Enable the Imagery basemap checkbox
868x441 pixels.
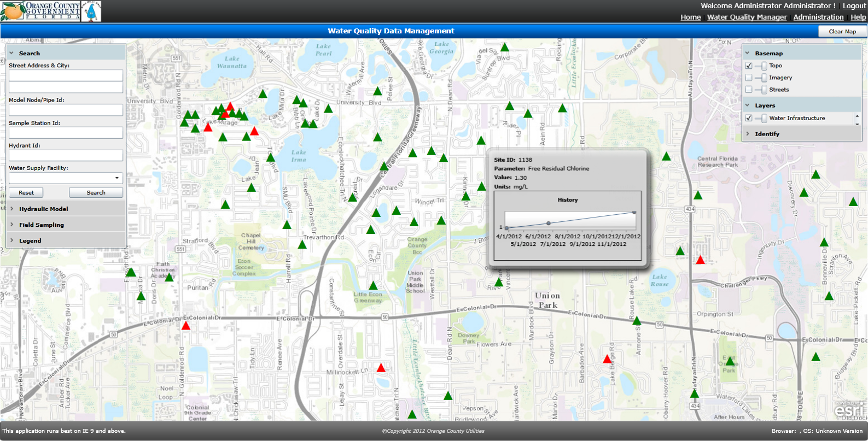coord(749,78)
